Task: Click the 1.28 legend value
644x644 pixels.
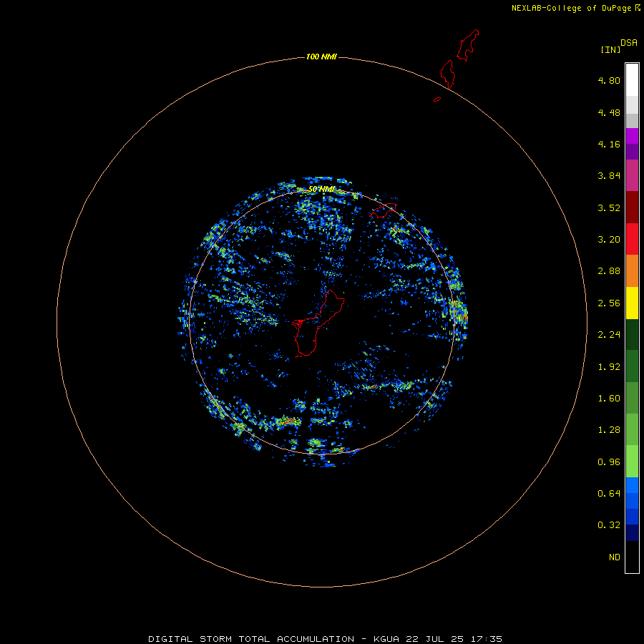Action: [609, 430]
